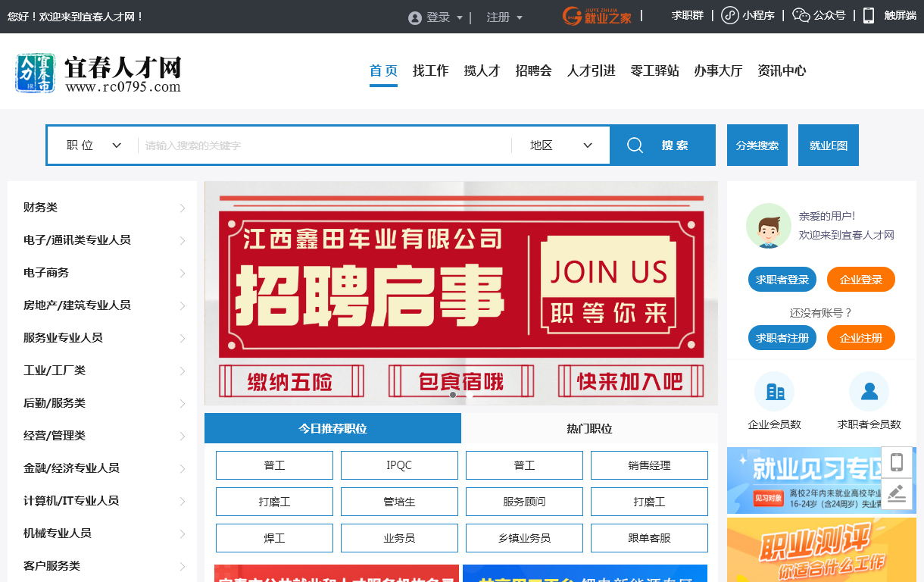Click the floating mobile phone side icon
The width and height of the screenshot is (924, 582).
point(897,462)
